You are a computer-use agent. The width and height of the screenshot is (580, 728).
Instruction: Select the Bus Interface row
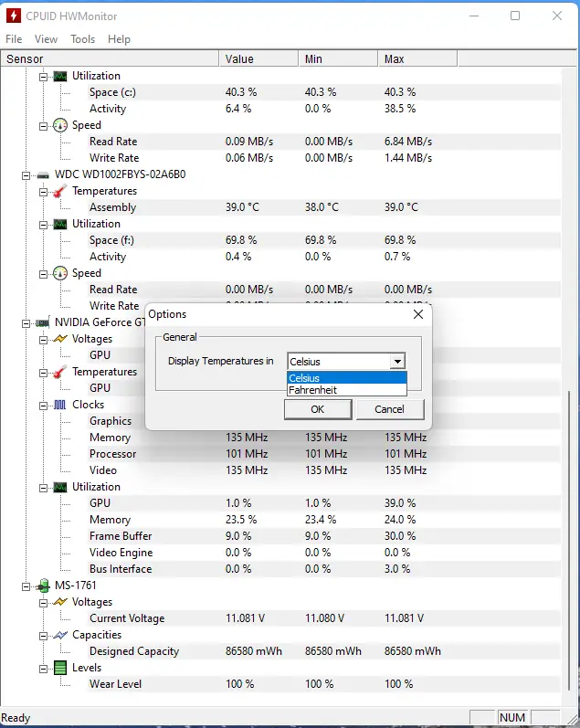[x=323, y=569]
